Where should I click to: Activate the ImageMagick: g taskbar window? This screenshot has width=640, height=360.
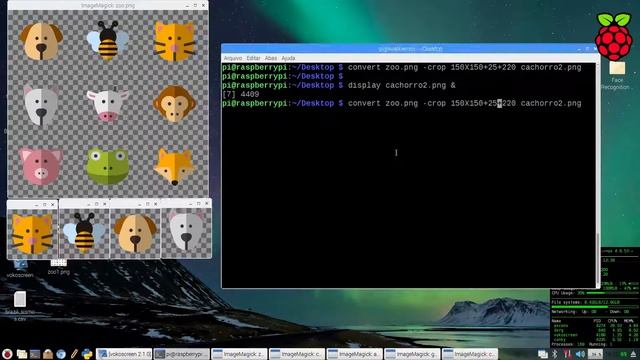coord(412,354)
